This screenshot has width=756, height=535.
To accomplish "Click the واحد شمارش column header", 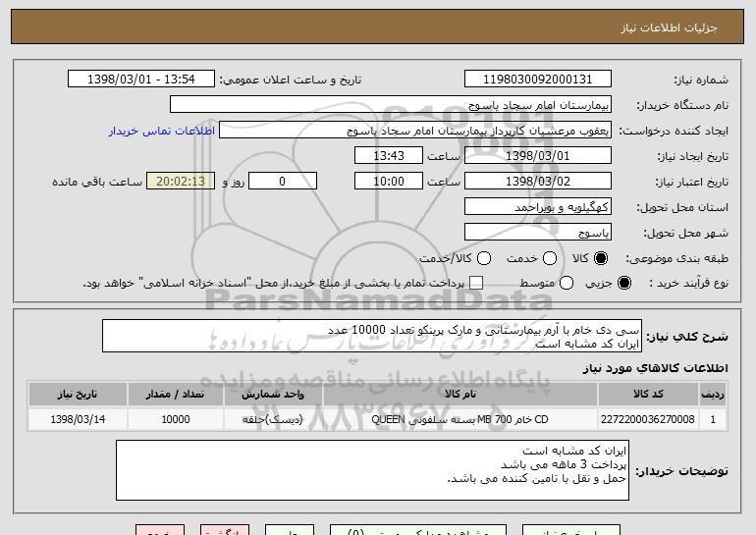I will (x=273, y=395).
